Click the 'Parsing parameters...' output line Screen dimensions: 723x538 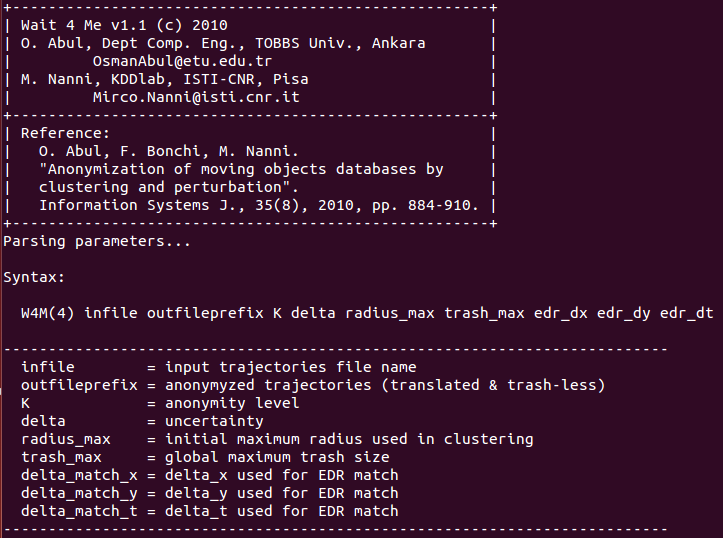[x=97, y=241]
